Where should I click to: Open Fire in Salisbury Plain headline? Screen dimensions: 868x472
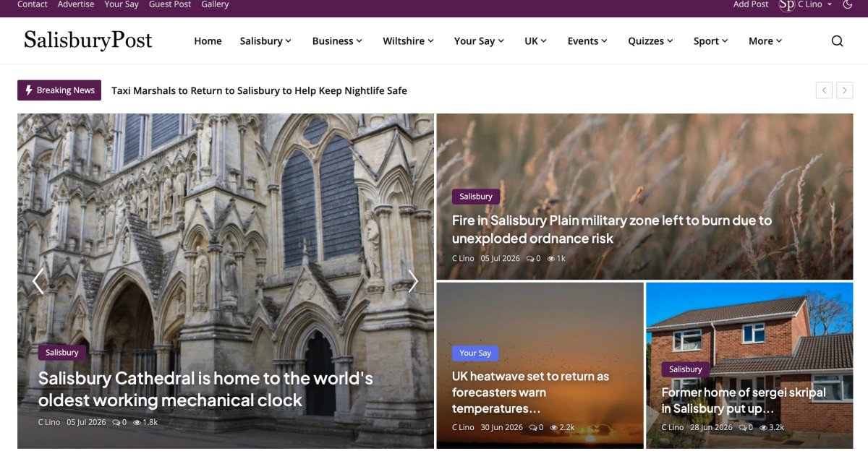click(x=612, y=229)
